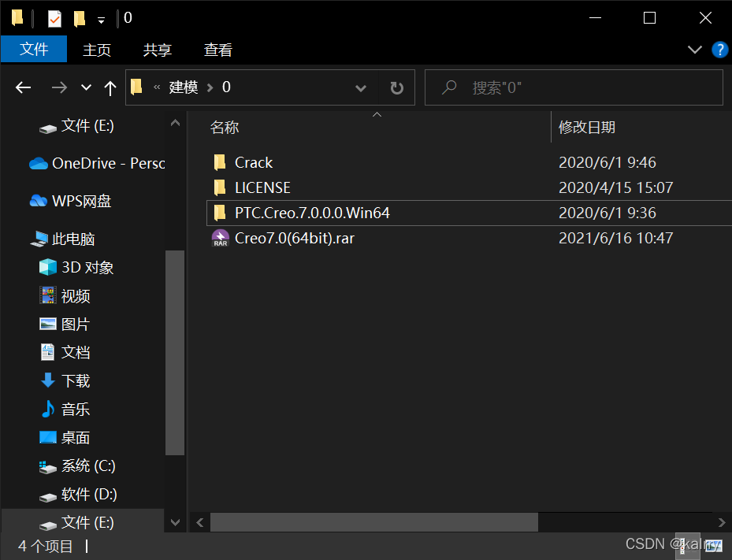The width and height of the screenshot is (732, 560).
Task: Click the 下载 arrow icon
Action: tap(48, 380)
